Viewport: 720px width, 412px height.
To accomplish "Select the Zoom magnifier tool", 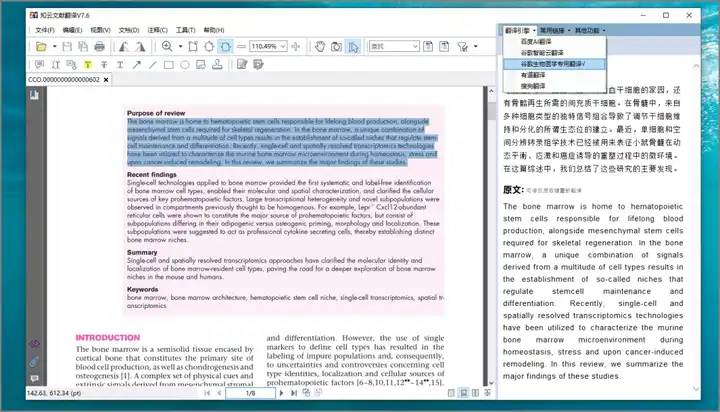I will tap(167, 46).
